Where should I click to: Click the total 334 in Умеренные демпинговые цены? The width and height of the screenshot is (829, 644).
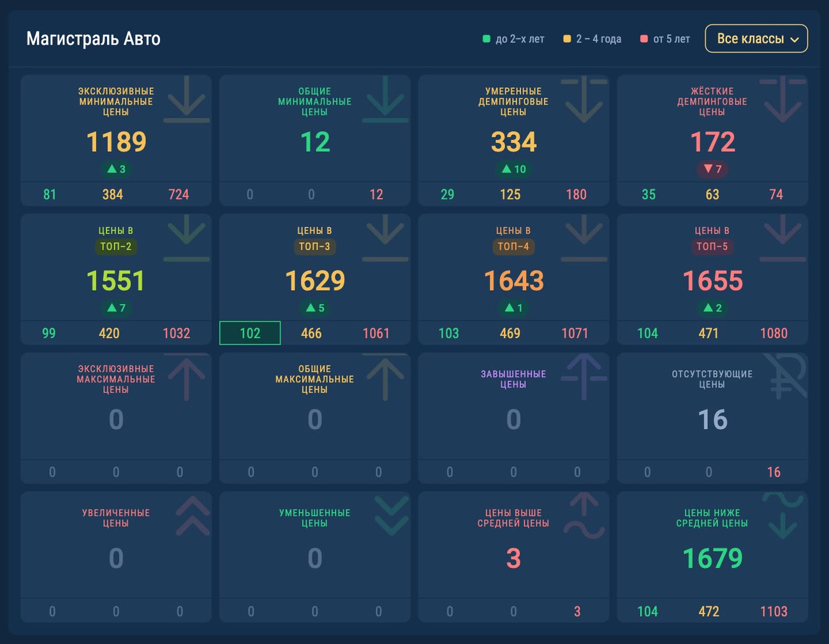click(x=513, y=142)
